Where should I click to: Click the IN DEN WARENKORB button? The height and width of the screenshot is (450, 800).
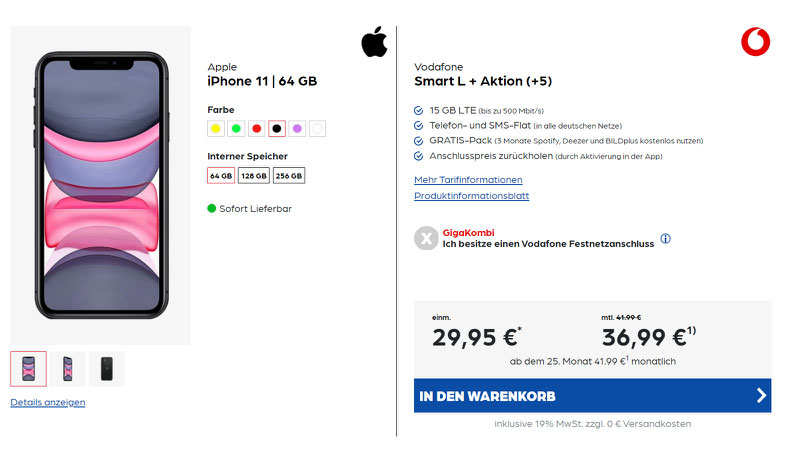592,395
